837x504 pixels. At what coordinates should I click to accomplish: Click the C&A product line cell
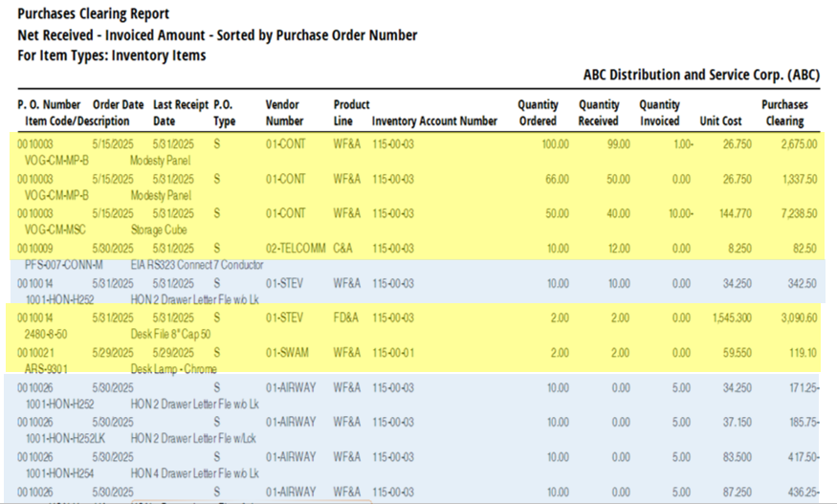coord(343,248)
